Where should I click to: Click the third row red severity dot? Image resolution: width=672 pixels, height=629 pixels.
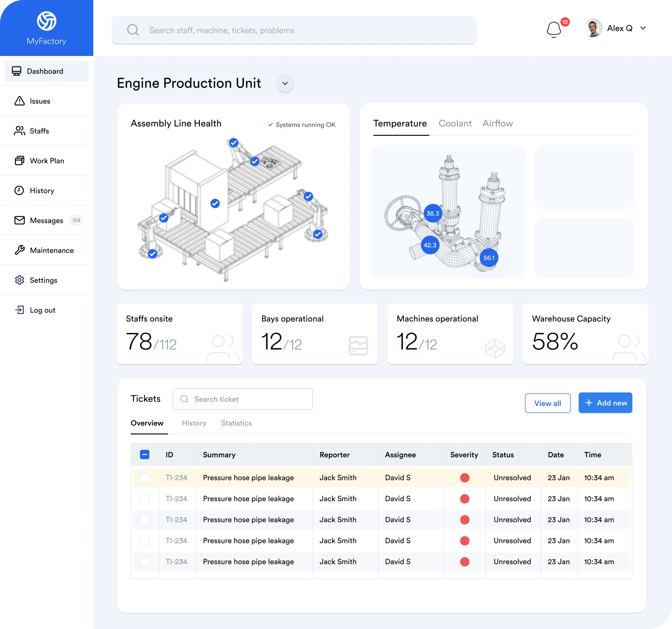tap(465, 520)
